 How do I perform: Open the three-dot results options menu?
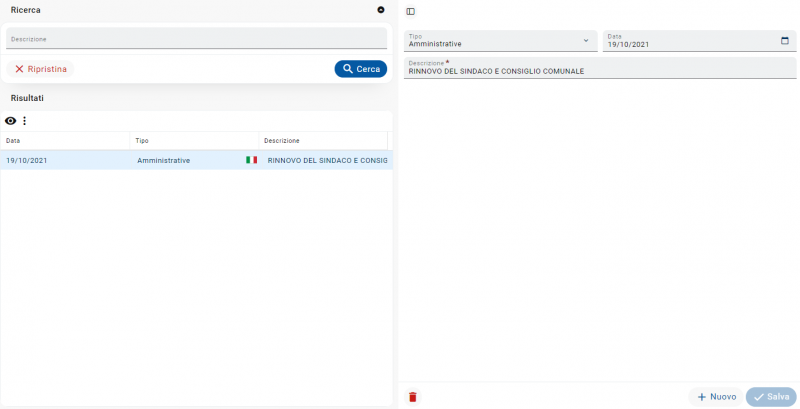click(24, 121)
